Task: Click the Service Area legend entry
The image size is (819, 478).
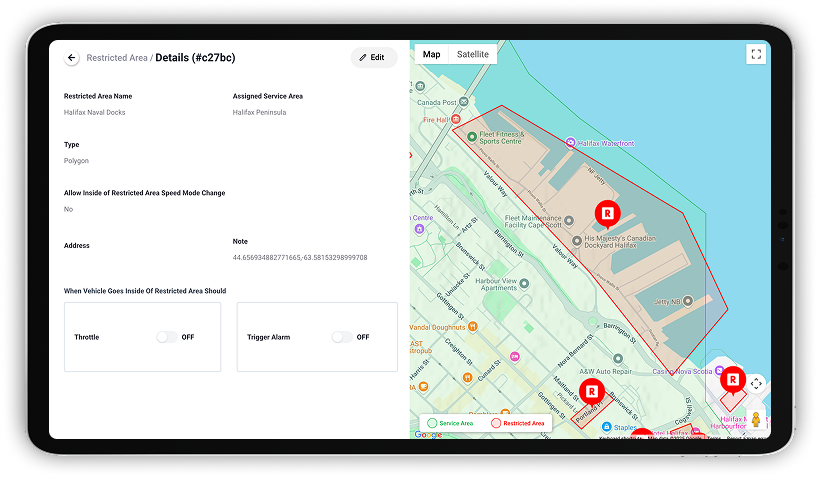Action: pyautogui.click(x=450, y=423)
